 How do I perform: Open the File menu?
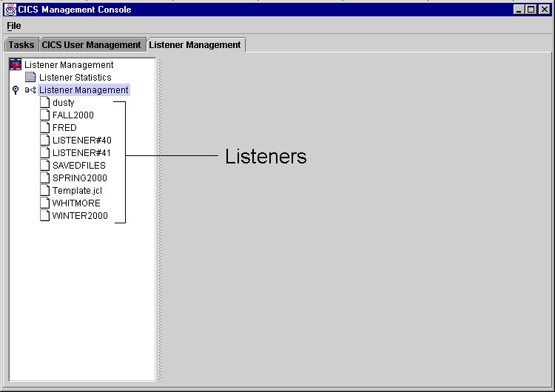14,26
